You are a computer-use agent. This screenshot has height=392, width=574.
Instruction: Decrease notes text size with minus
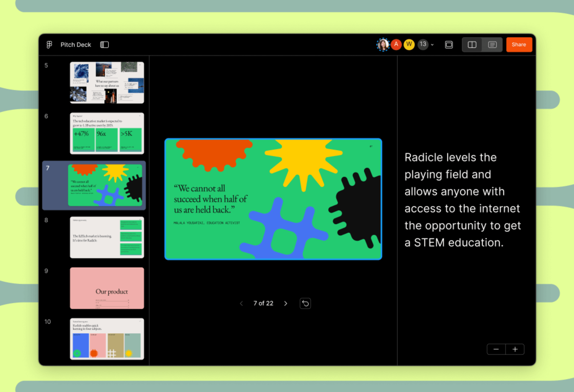click(x=496, y=349)
